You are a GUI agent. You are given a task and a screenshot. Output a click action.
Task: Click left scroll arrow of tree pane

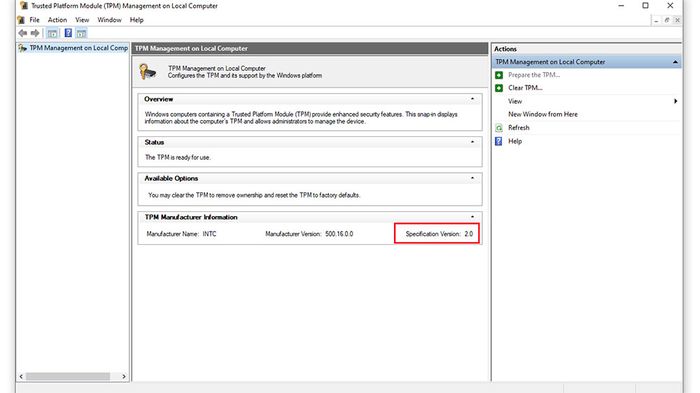pos(21,376)
